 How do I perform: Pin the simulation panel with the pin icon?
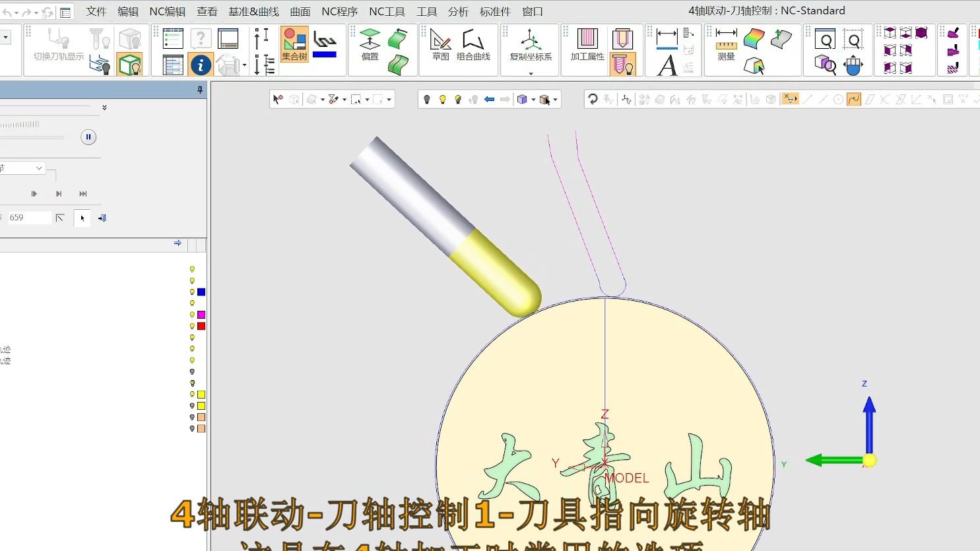[x=200, y=89]
